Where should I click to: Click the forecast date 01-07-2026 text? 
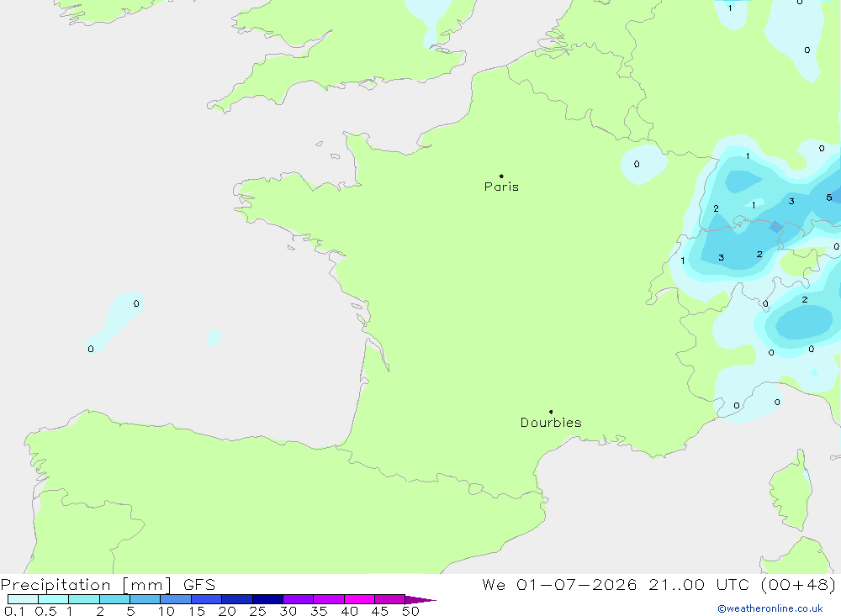pyautogui.click(x=576, y=584)
